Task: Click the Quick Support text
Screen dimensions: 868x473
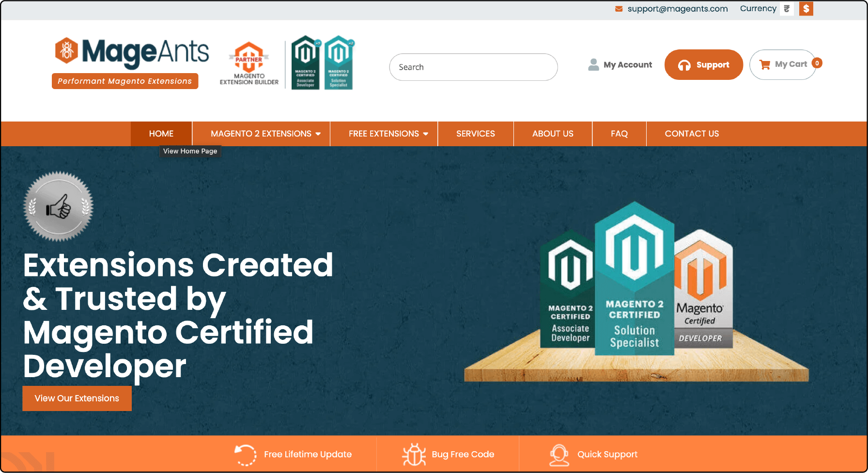Action: 607,455
